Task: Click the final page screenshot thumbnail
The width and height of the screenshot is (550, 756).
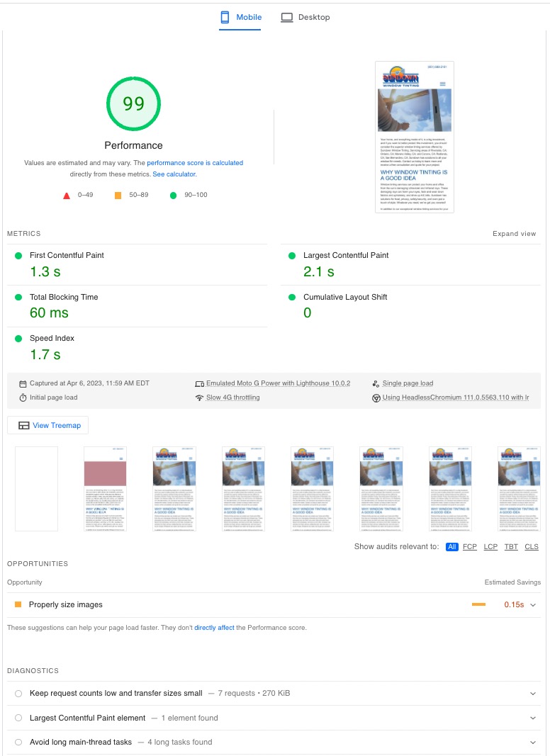Action: click(415, 137)
